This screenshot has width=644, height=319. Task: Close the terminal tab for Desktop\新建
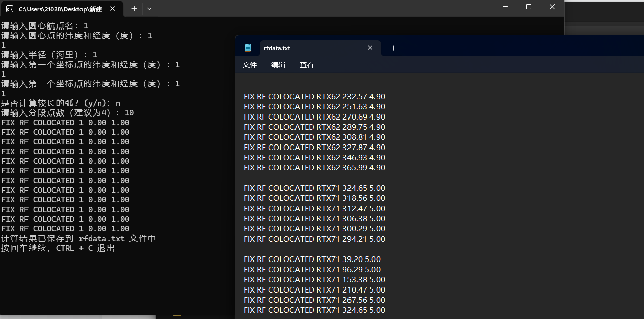pyautogui.click(x=113, y=9)
